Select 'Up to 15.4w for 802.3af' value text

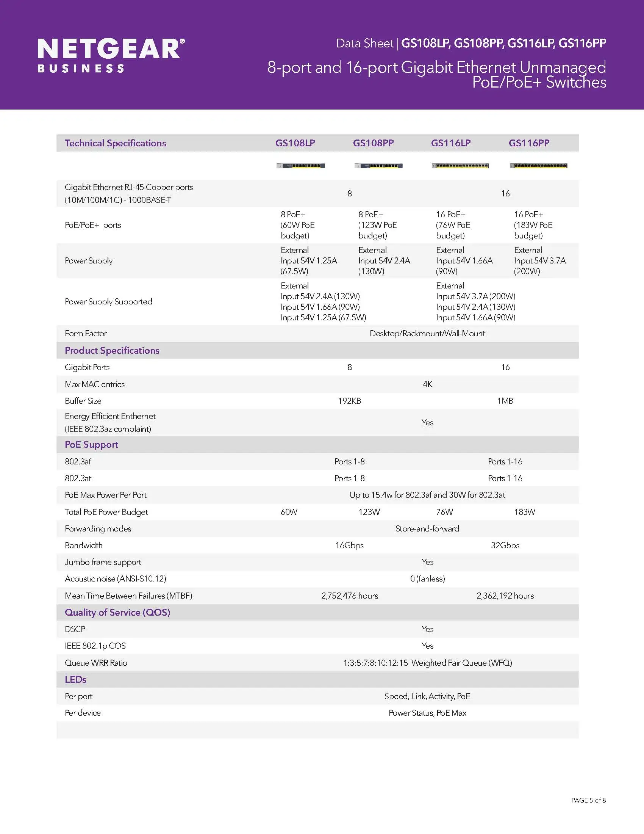[390, 495]
